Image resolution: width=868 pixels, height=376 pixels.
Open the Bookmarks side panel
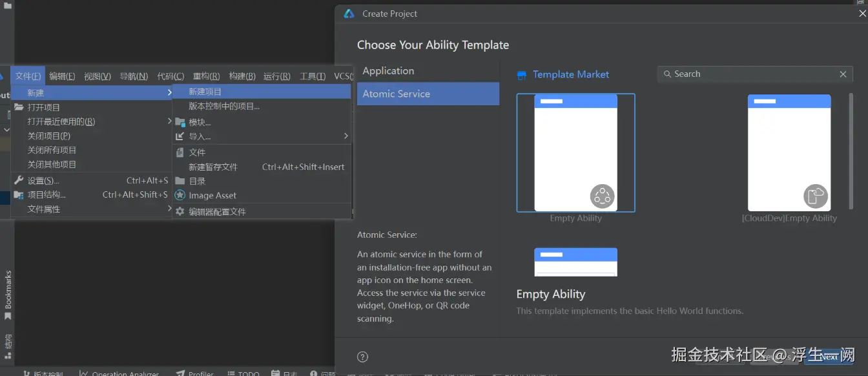8,295
